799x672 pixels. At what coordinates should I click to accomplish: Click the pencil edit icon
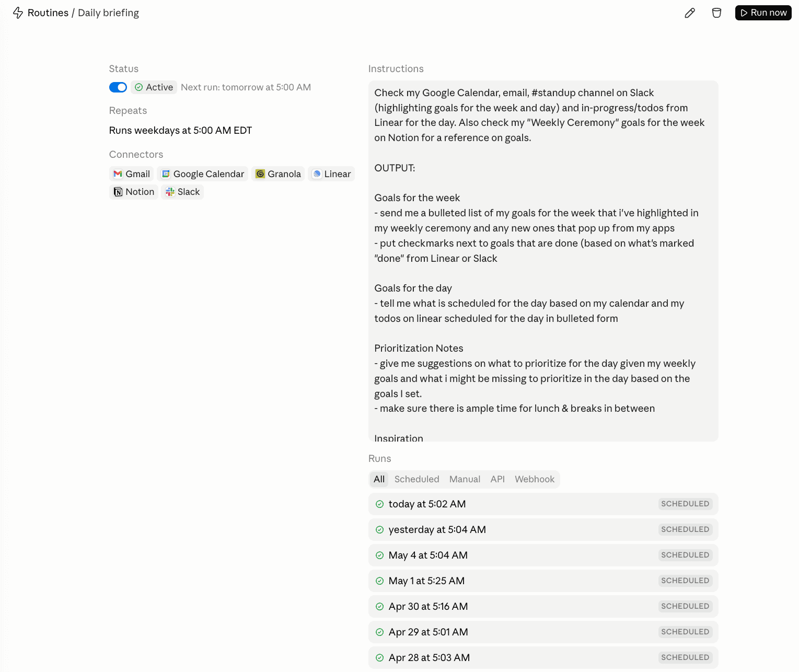pos(690,13)
